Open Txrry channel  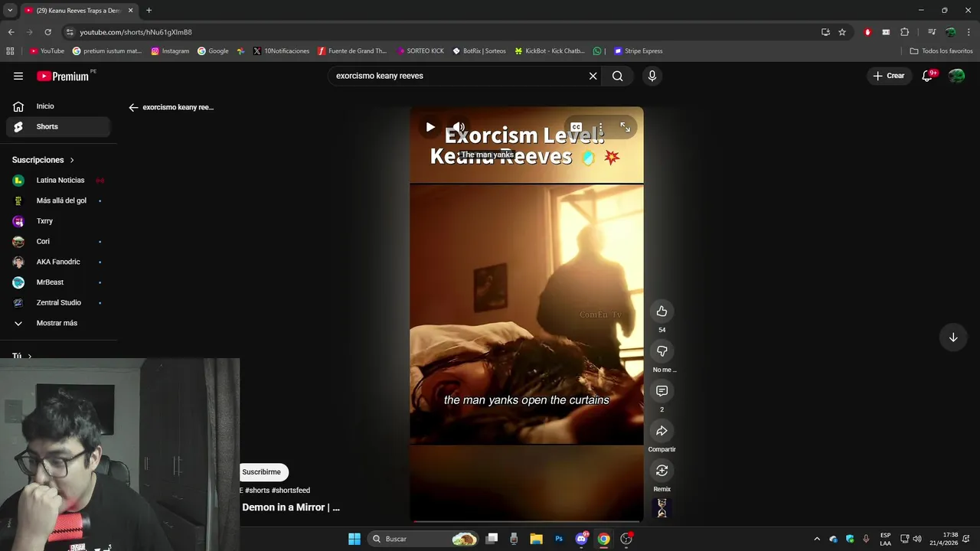pyautogui.click(x=58, y=221)
